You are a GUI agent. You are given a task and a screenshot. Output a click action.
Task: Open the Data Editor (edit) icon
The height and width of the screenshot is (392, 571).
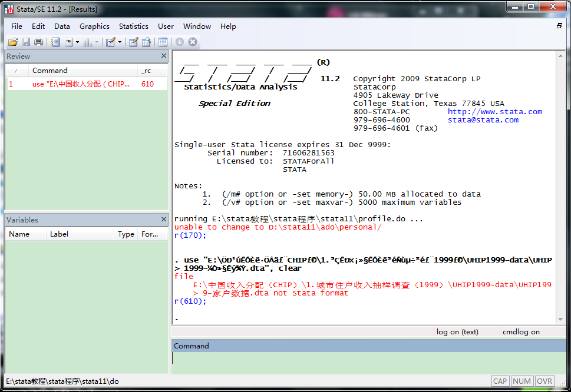coord(133,42)
